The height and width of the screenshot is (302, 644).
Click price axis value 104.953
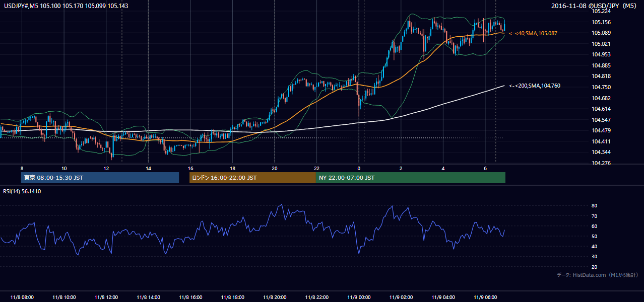601,54
